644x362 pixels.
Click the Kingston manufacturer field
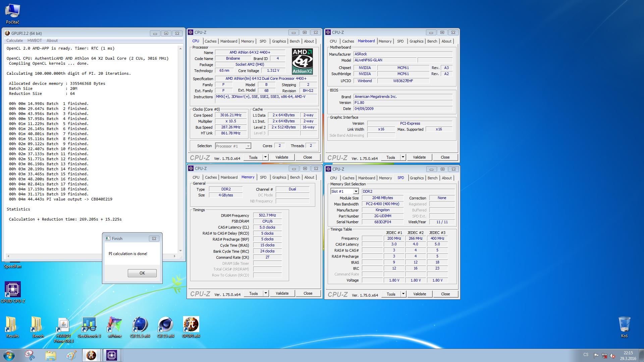point(382,210)
